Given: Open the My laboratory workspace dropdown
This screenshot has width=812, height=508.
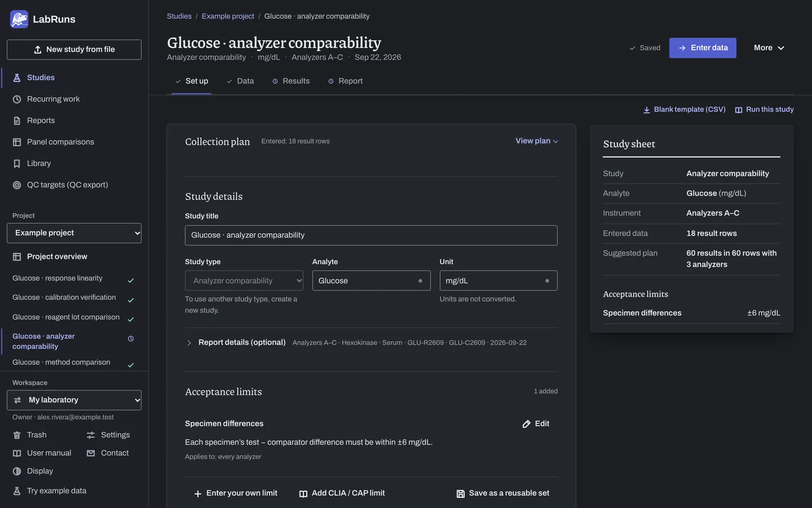Looking at the screenshot, I should (x=74, y=400).
